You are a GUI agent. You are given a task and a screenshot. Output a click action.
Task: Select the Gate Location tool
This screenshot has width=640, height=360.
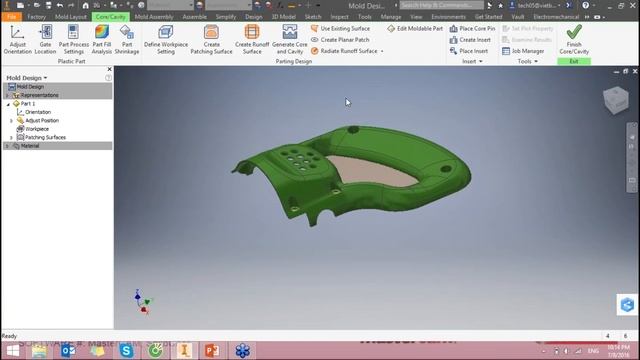pyautogui.click(x=45, y=40)
